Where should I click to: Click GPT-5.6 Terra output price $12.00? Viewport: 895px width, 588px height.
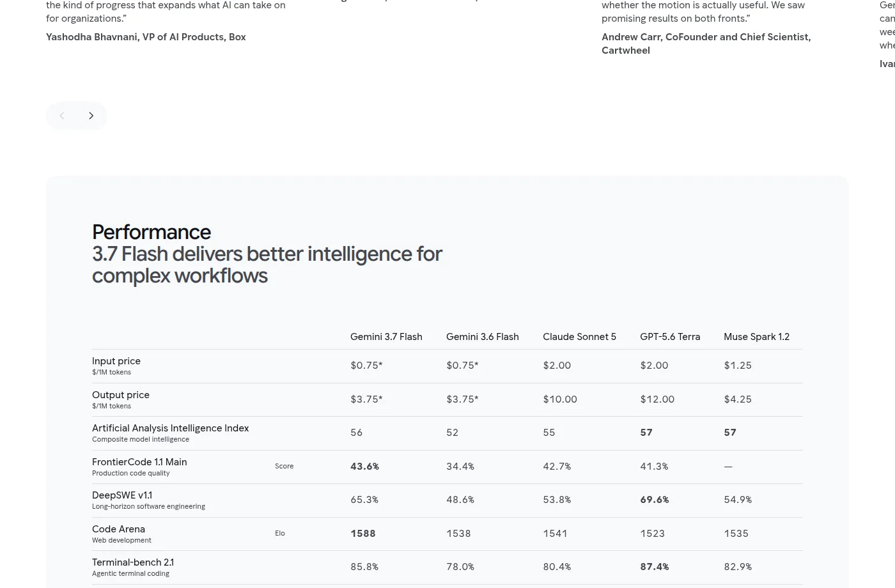click(657, 399)
